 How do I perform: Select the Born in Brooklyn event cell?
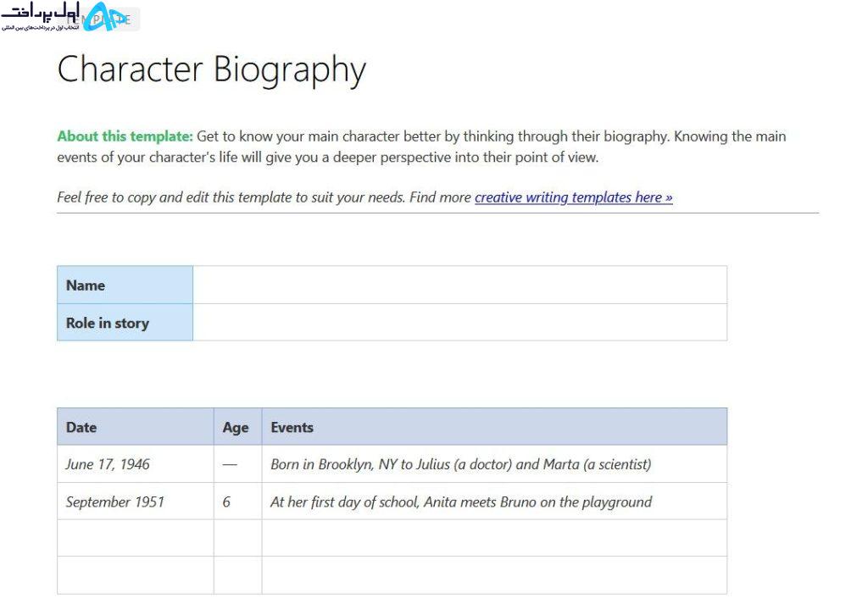click(x=494, y=464)
